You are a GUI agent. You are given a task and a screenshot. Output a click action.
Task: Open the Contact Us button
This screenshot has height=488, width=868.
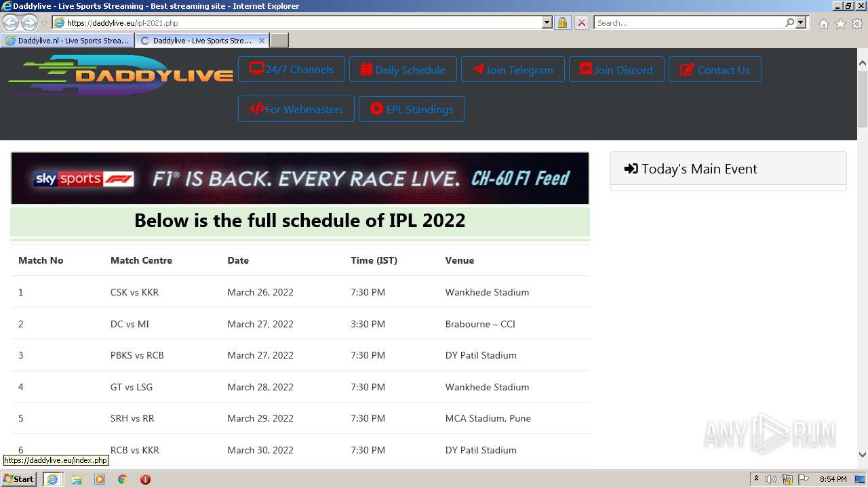click(x=715, y=69)
